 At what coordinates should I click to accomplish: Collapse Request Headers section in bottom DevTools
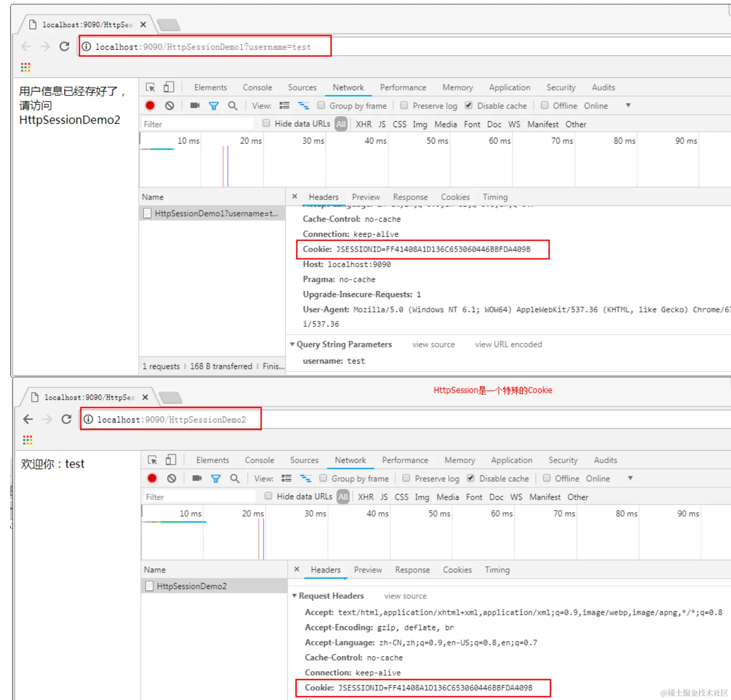295,596
